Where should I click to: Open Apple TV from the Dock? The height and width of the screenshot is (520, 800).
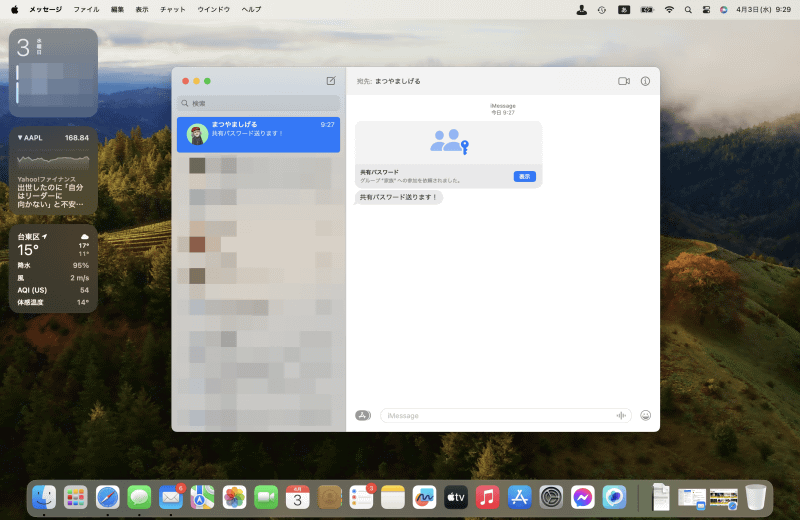(x=456, y=497)
